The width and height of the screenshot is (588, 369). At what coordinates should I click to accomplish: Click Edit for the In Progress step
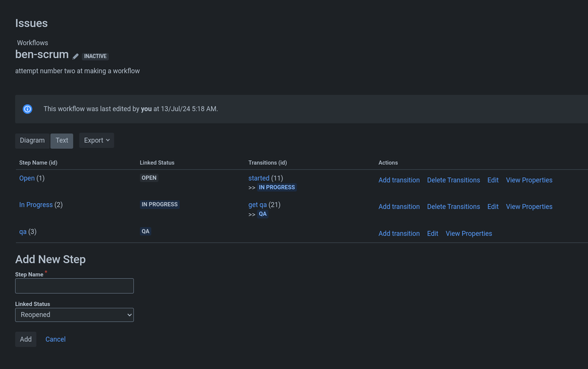(493, 207)
